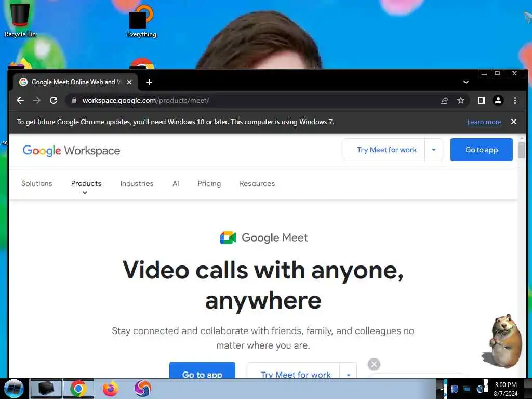Go back with Chrome's back arrow
Image resolution: width=532 pixels, height=399 pixels.
tap(20, 100)
